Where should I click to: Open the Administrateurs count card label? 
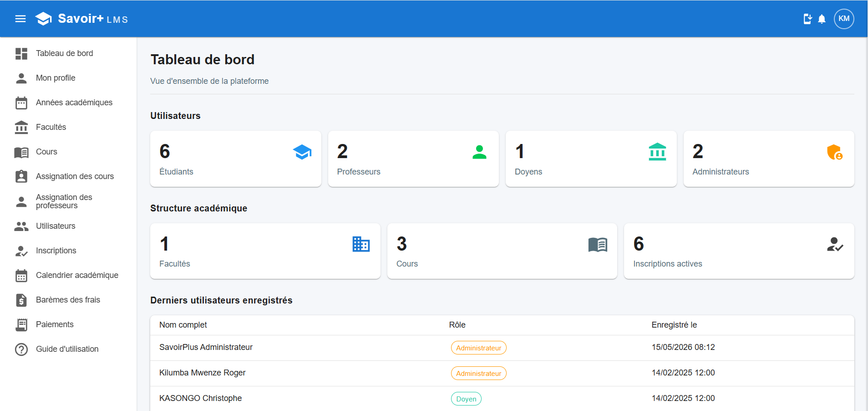(721, 172)
